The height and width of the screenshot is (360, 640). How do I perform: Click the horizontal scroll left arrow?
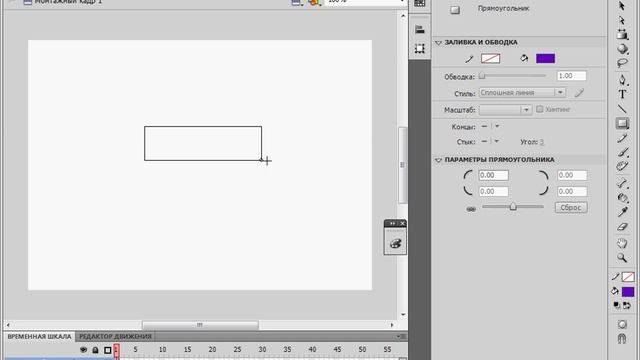pyautogui.click(x=8, y=325)
